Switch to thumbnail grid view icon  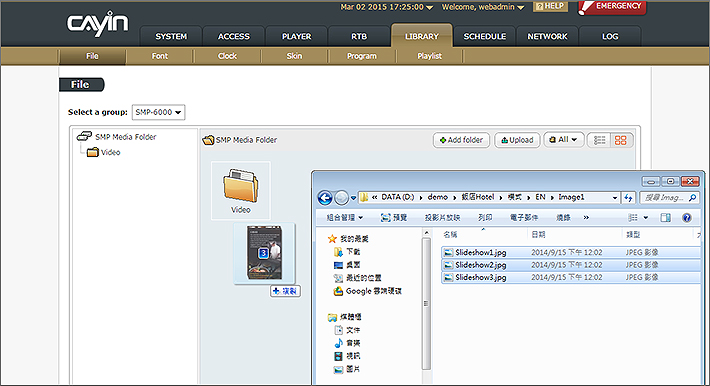[x=621, y=140]
